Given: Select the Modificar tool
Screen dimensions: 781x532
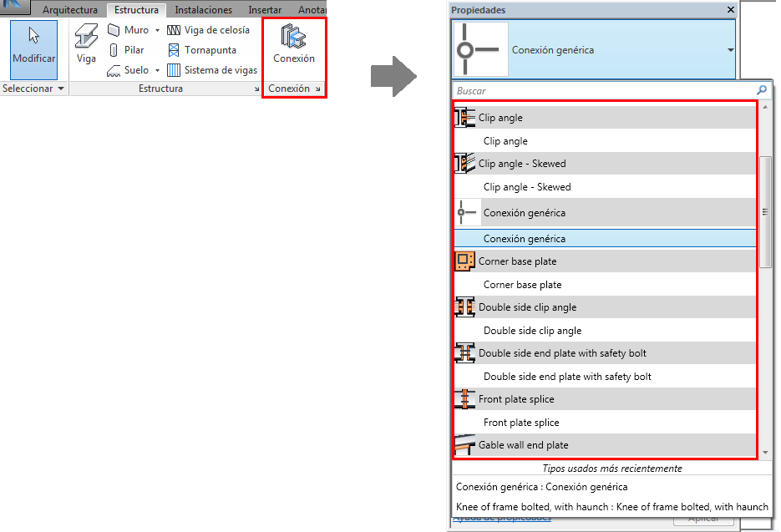Looking at the screenshot, I should click(x=34, y=49).
